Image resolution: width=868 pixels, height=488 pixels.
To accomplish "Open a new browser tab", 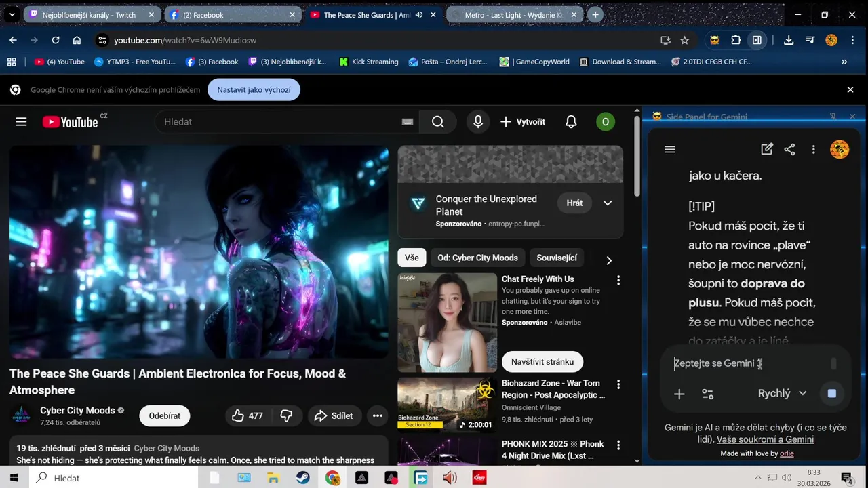I will (x=595, y=14).
